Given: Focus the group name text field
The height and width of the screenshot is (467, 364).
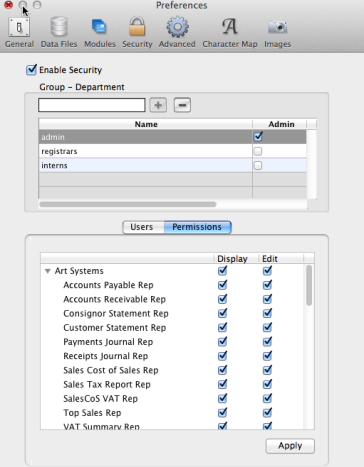Looking at the screenshot, I should 92,105.
